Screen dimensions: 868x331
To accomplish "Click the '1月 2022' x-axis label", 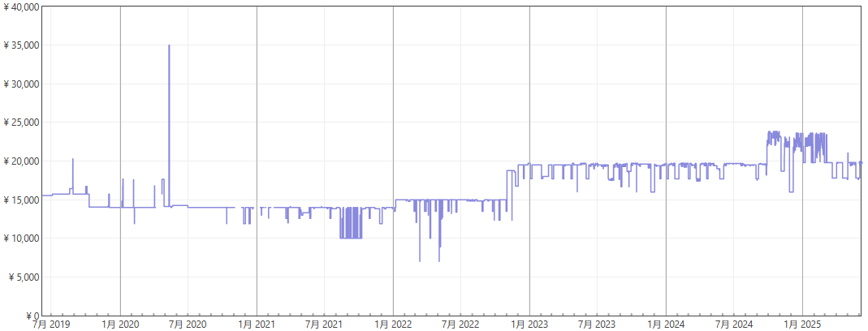I will (393, 325).
